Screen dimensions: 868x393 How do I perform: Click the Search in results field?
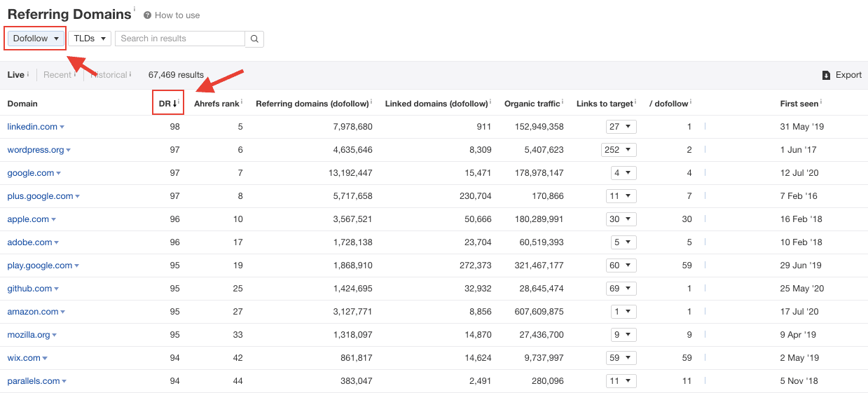click(x=179, y=39)
